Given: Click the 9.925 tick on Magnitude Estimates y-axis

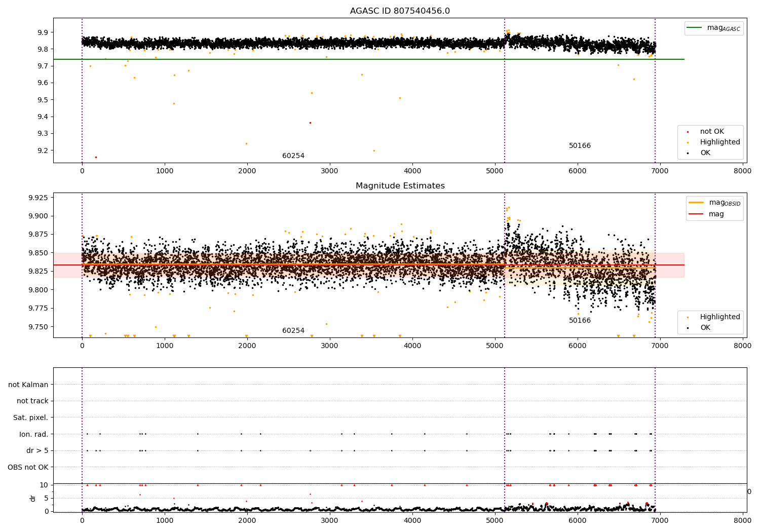Looking at the screenshot, I should coord(39,198).
